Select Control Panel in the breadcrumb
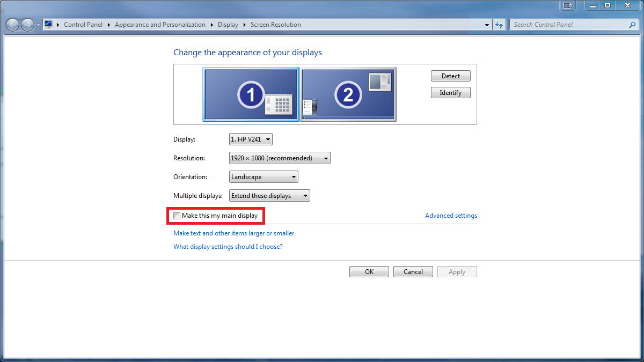 [x=84, y=25]
